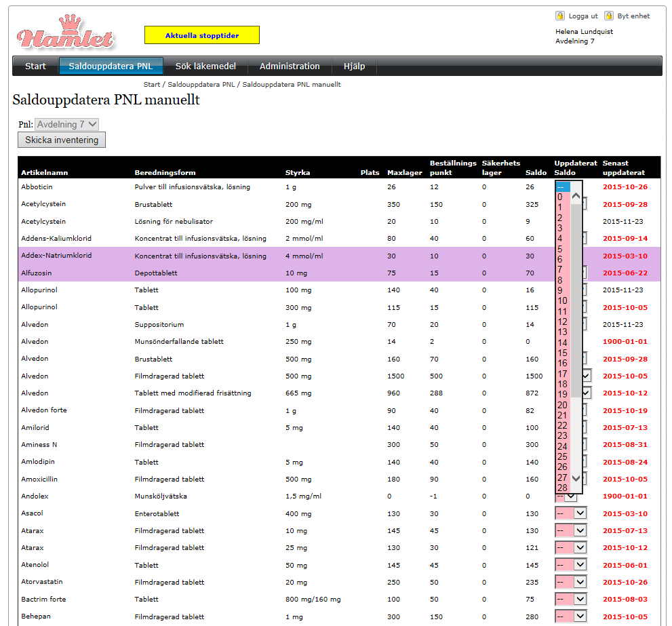672x626 pixels.
Task: Click Amilorid article name
Action: (x=35, y=427)
